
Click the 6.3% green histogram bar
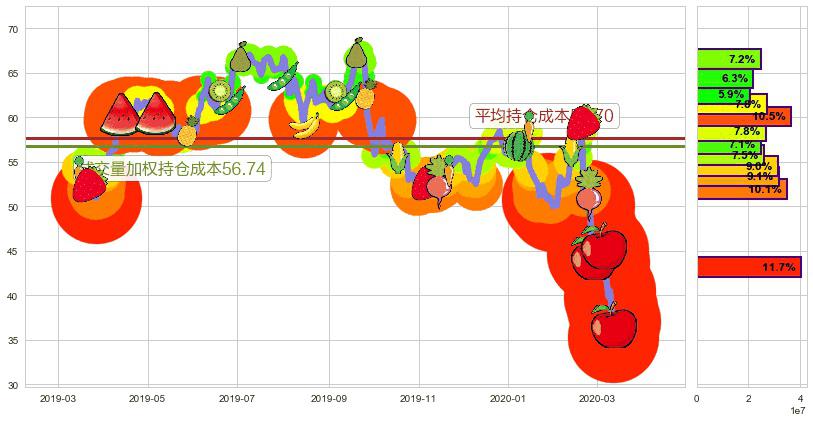tap(725, 78)
